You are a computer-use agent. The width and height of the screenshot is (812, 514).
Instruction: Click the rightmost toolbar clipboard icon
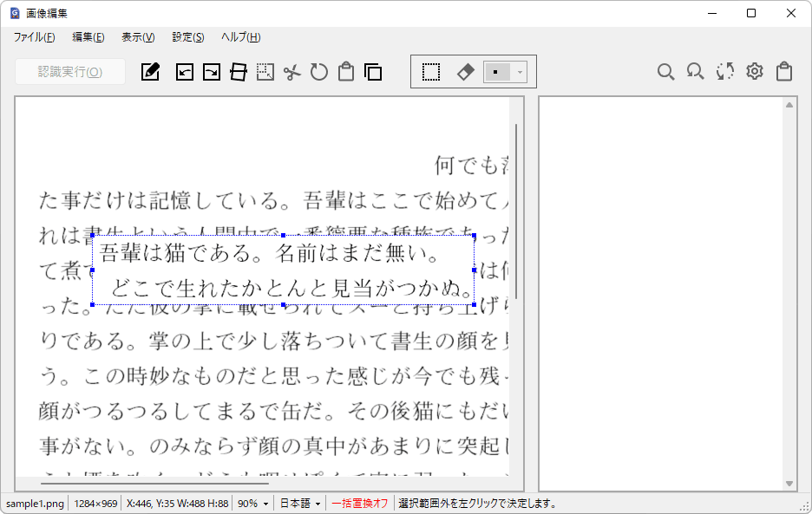(x=784, y=71)
